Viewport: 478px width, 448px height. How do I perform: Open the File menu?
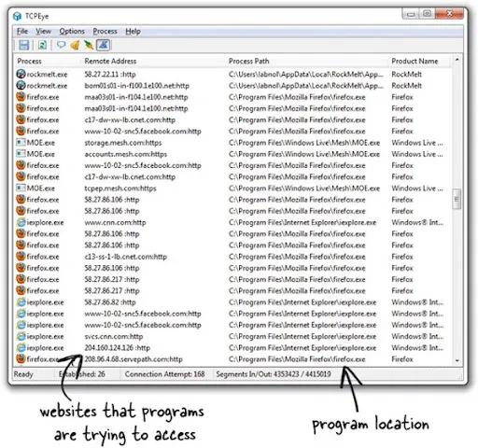tap(22, 31)
